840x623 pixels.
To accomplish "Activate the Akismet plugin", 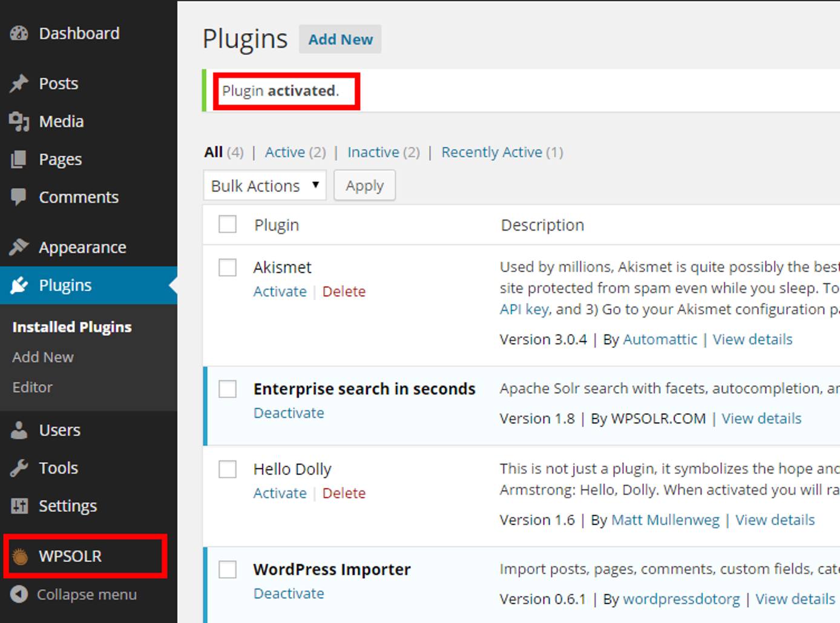I will [280, 291].
